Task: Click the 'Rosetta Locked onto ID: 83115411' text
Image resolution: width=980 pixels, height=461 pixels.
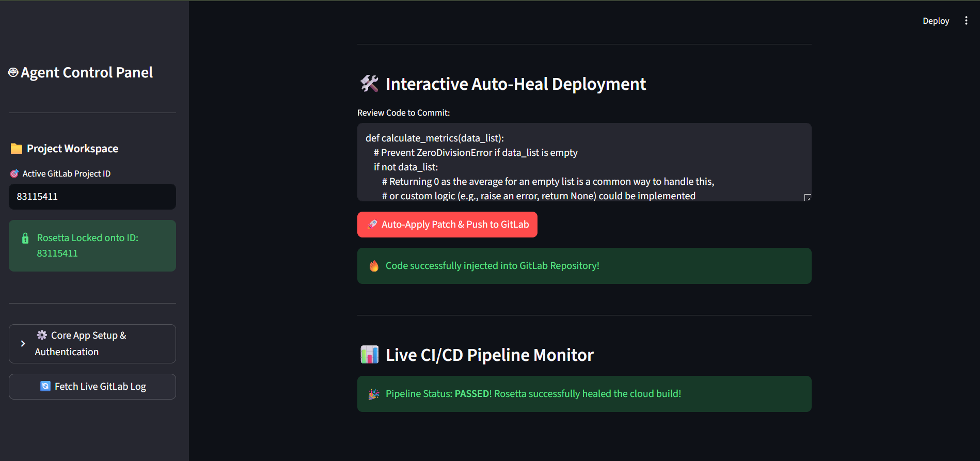Action: point(88,246)
